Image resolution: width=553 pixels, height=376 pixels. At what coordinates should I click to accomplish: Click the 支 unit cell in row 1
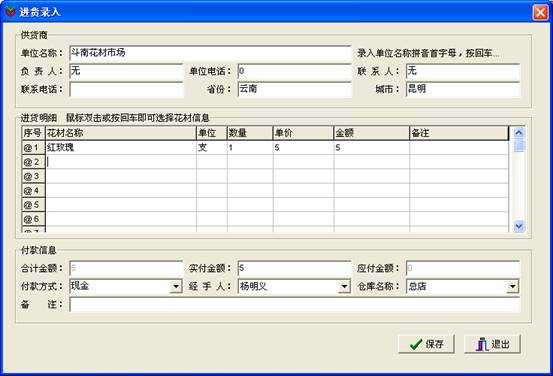click(x=212, y=147)
